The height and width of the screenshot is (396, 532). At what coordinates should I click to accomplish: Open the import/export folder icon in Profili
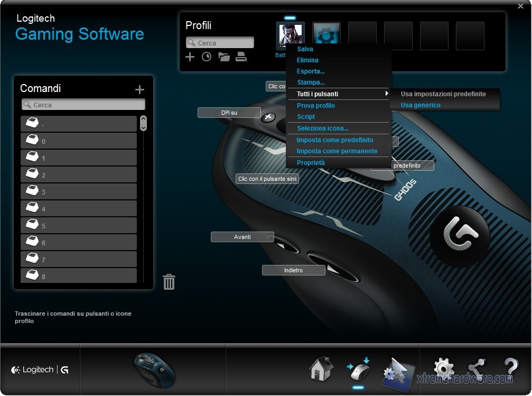[x=224, y=57]
